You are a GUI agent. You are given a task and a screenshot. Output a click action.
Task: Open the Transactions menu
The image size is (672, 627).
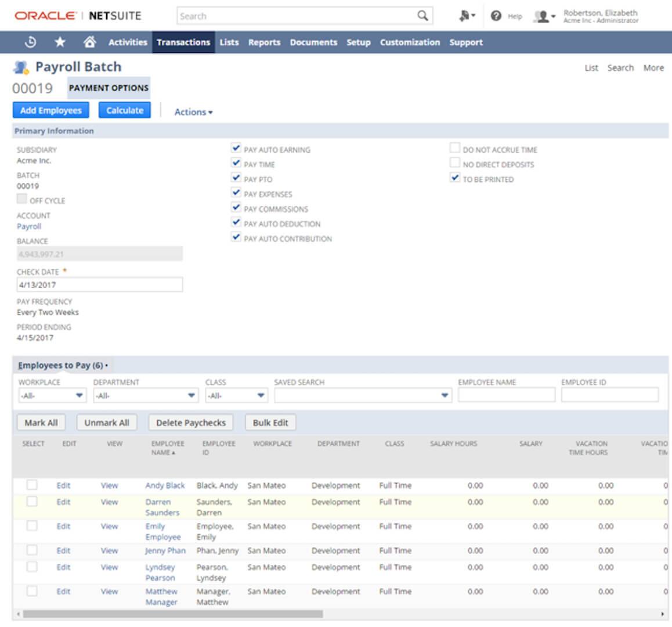point(183,42)
